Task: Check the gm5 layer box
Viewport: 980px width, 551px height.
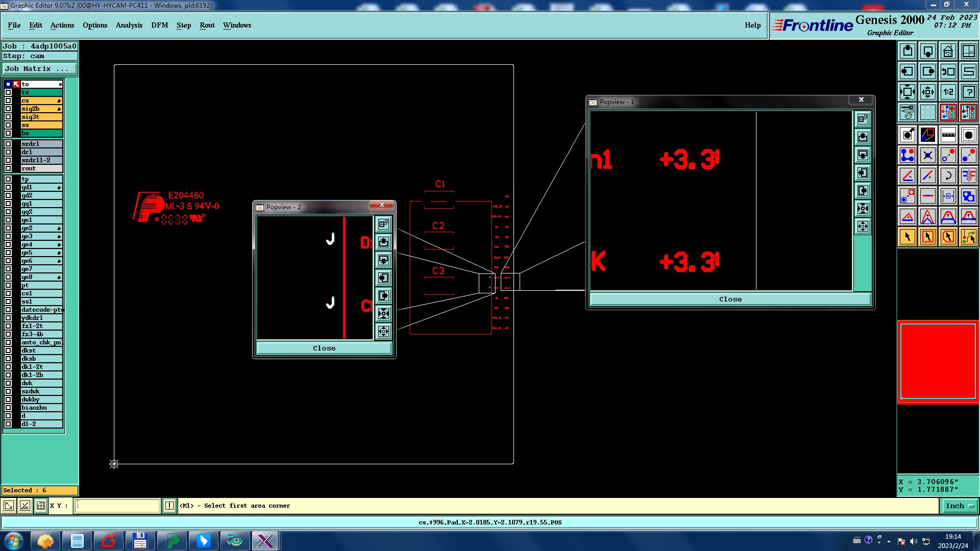Action: click(8, 253)
